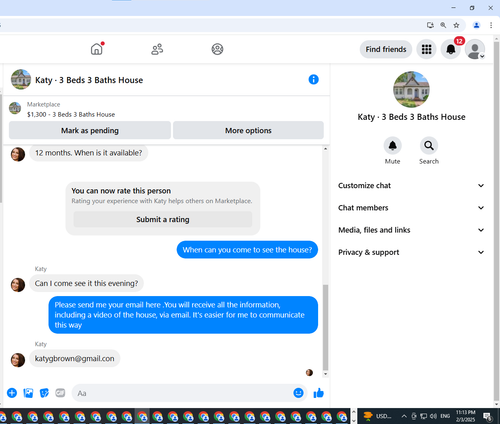Screen dimensions: 500x424
Task: Click the house avatar in chat header
Action: [21, 79]
